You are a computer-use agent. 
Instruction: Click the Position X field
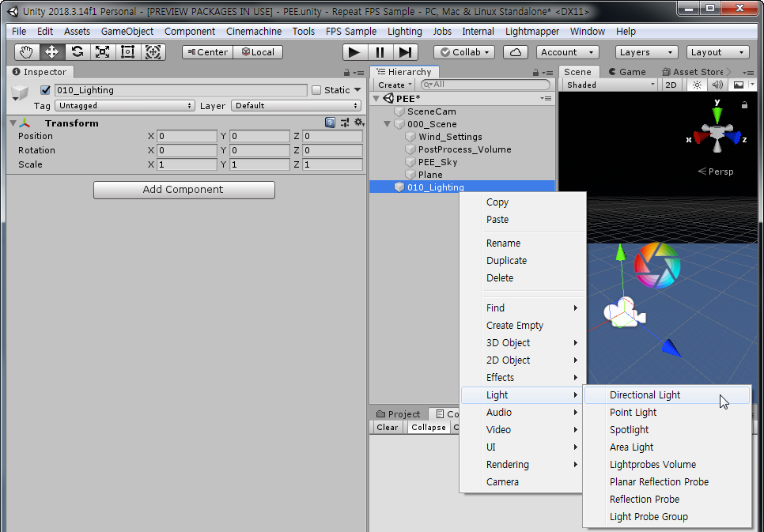pos(187,137)
